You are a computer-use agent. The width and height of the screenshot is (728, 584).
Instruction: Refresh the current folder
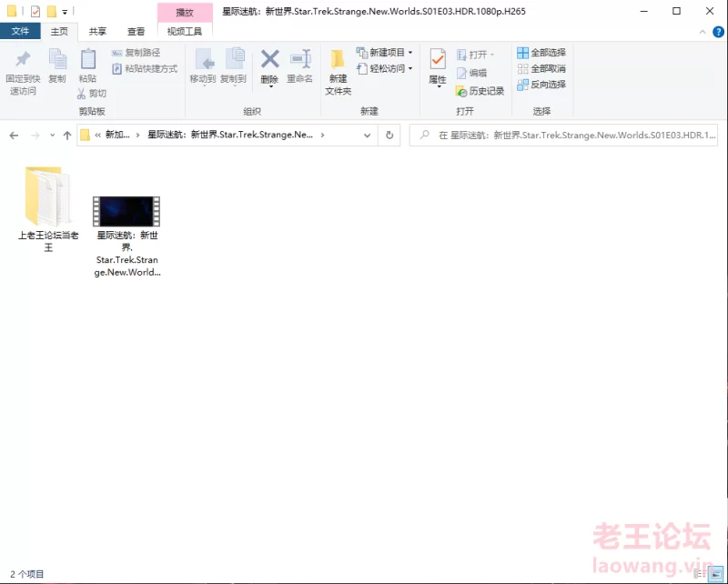click(389, 136)
